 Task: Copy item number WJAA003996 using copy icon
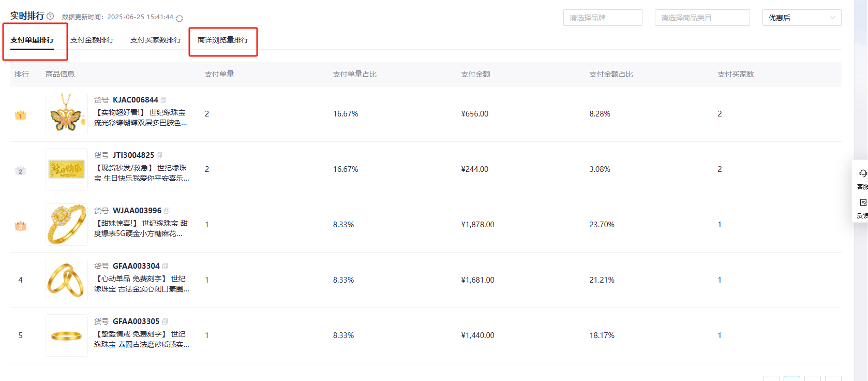click(167, 211)
